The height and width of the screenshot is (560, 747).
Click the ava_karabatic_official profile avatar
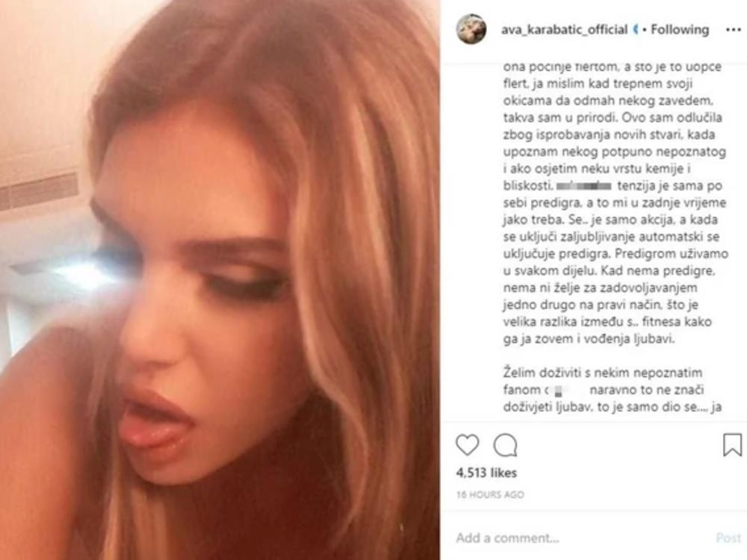471,29
